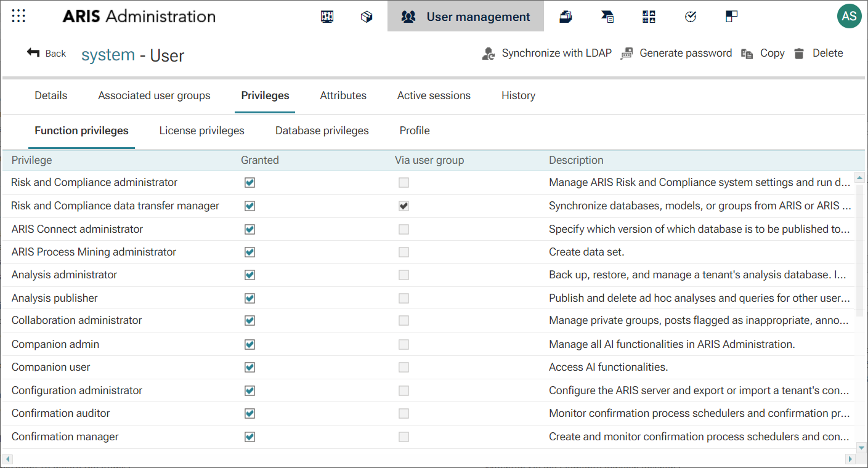Click the horizontal scrollbar right arrow
The image size is (868, 468).
pos(850,459)
